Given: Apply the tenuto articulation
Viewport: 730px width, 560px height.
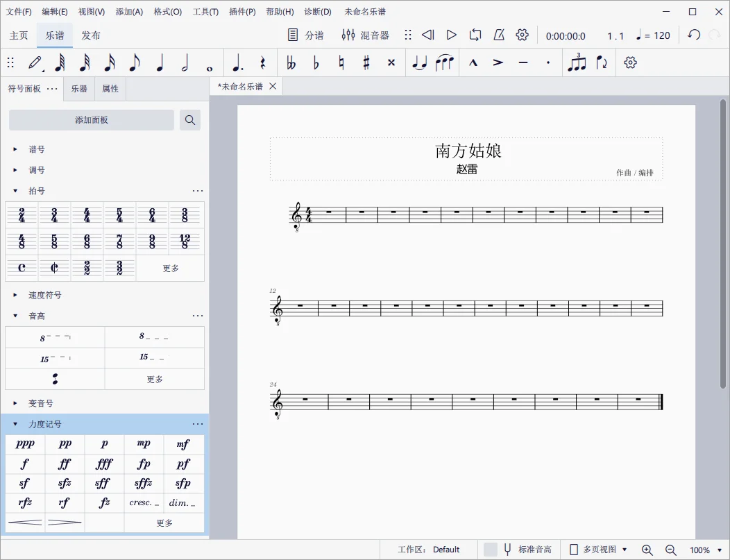Looking at the screenshot, I should 523,62.
